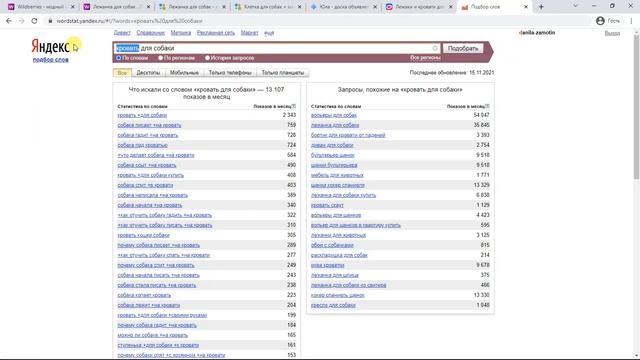Click the 'Выход' logout link
This screenshot has width=640, height=360.
pyautogui.click(x=612, y=33)
